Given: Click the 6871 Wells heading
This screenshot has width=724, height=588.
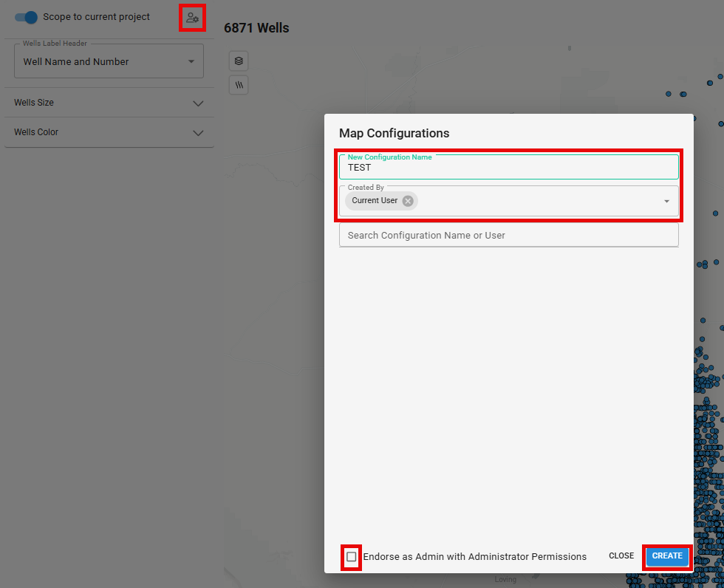Looking at the screenshot, I should (256, 28).
